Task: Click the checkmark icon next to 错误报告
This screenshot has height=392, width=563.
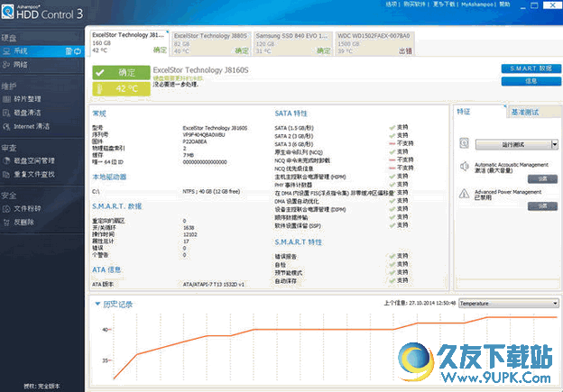Action: (392, 256)
